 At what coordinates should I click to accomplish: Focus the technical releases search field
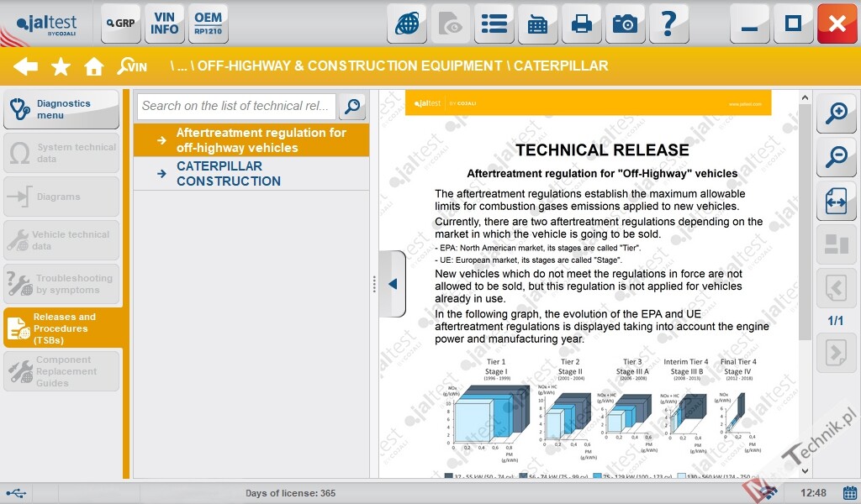[236, 106]
